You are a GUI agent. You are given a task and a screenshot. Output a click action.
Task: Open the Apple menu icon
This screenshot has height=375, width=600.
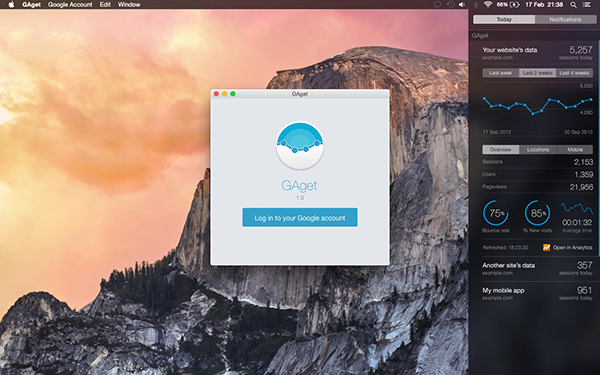tap(11, 5)
